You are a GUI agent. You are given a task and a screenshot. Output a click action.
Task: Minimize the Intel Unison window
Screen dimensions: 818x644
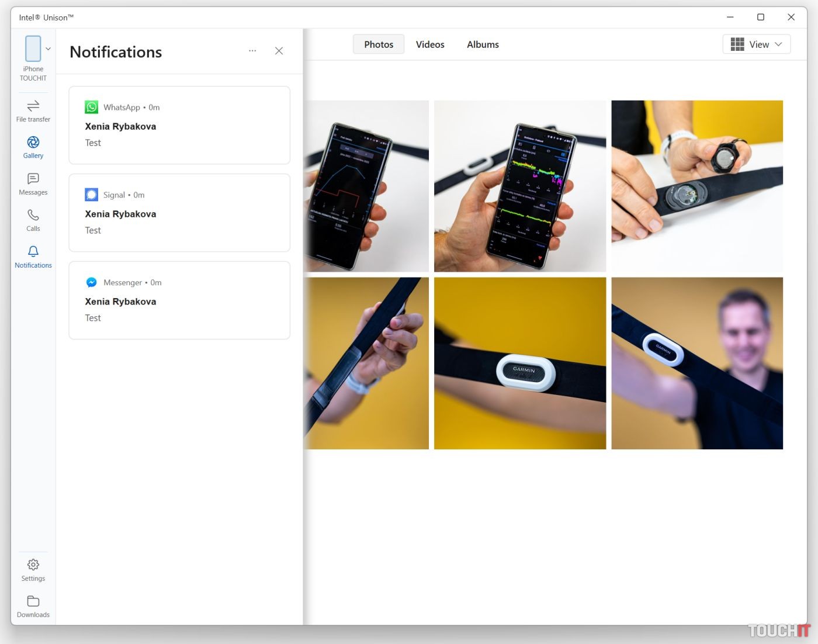(730, 18)
